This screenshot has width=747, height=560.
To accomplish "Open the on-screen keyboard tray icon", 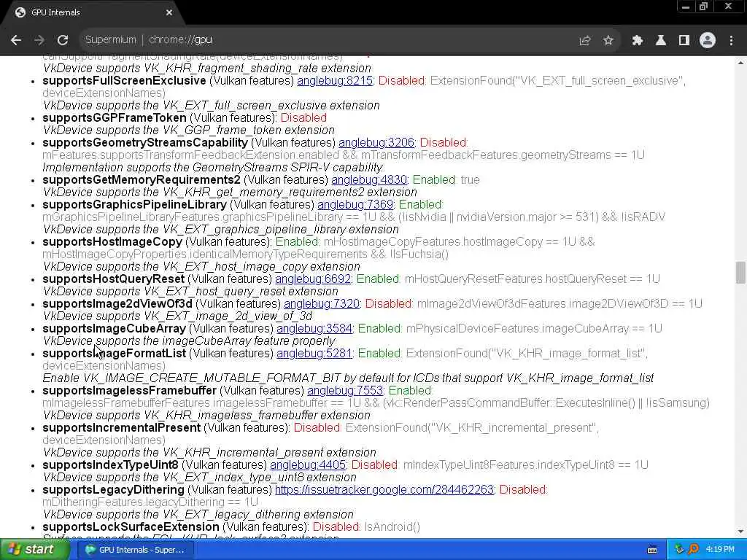I will tap(652, 550).
